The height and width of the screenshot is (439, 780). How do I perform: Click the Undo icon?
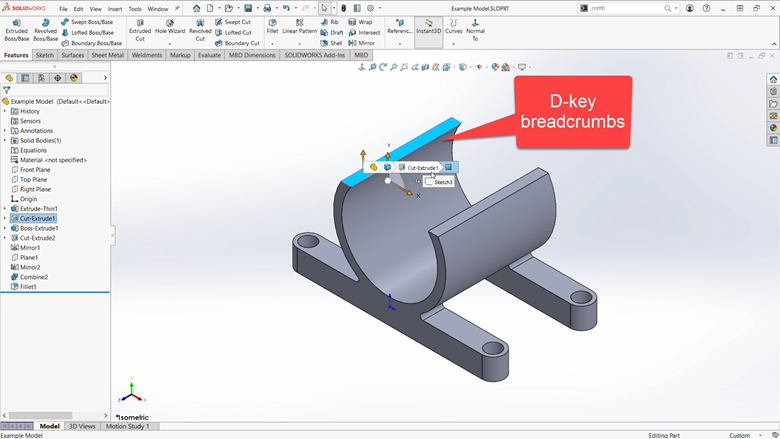pyautogui.click(x=286, y=8)
